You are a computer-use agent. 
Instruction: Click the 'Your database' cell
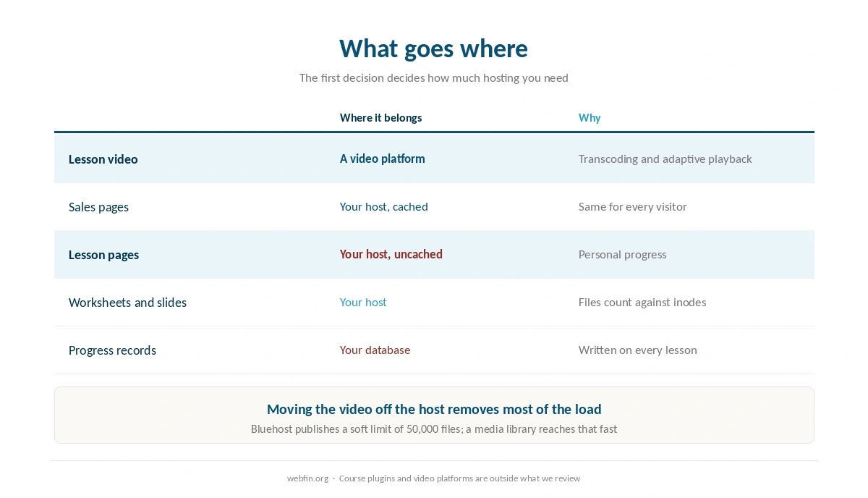click(x=375, y=350)
